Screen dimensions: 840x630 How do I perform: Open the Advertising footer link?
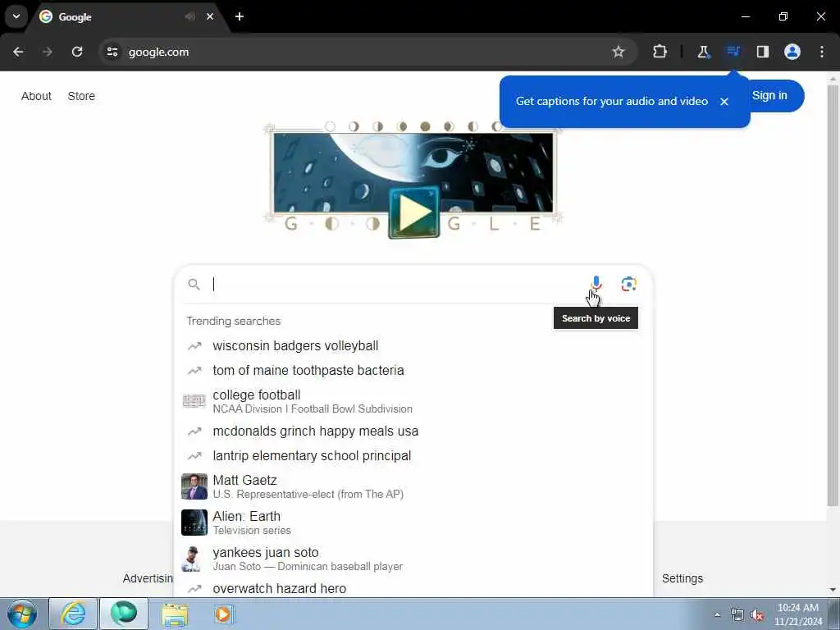pos(148,578)
